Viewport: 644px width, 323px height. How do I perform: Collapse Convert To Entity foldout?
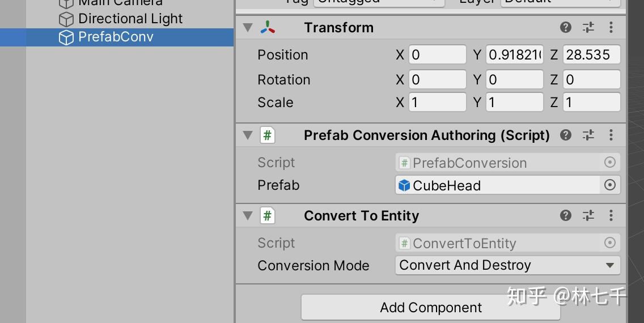point(248,215)
